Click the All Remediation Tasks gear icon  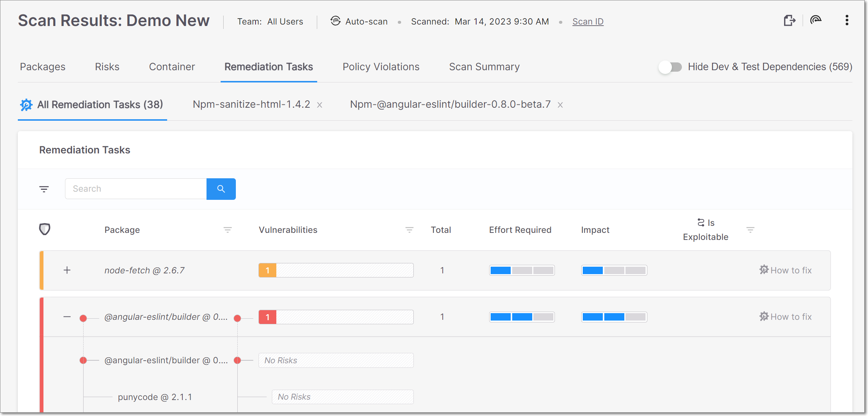26,105
